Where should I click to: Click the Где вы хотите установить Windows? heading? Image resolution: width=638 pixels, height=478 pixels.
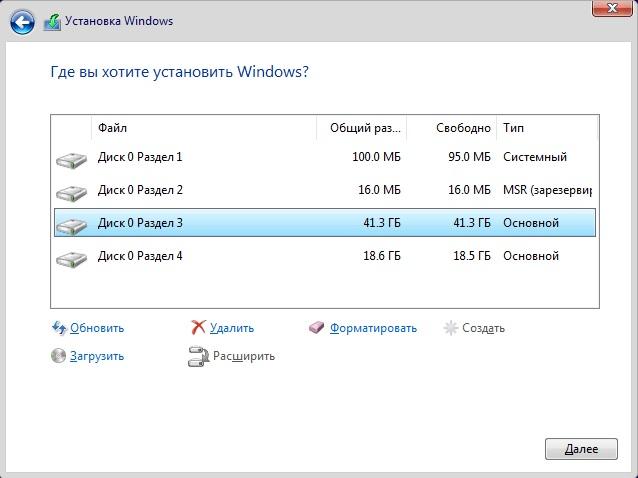(179, 72)
